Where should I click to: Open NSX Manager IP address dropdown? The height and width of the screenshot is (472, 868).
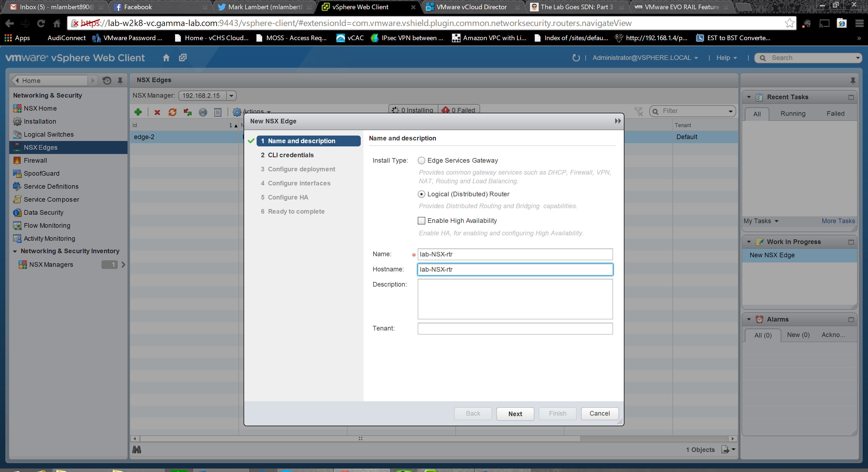(x=231, y=96)
